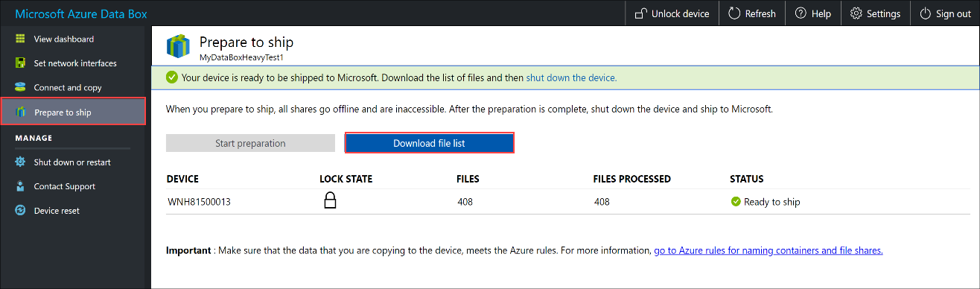980x289 pixels.
Task: Click the Shut down or restart gear icon
Action: 21,162
